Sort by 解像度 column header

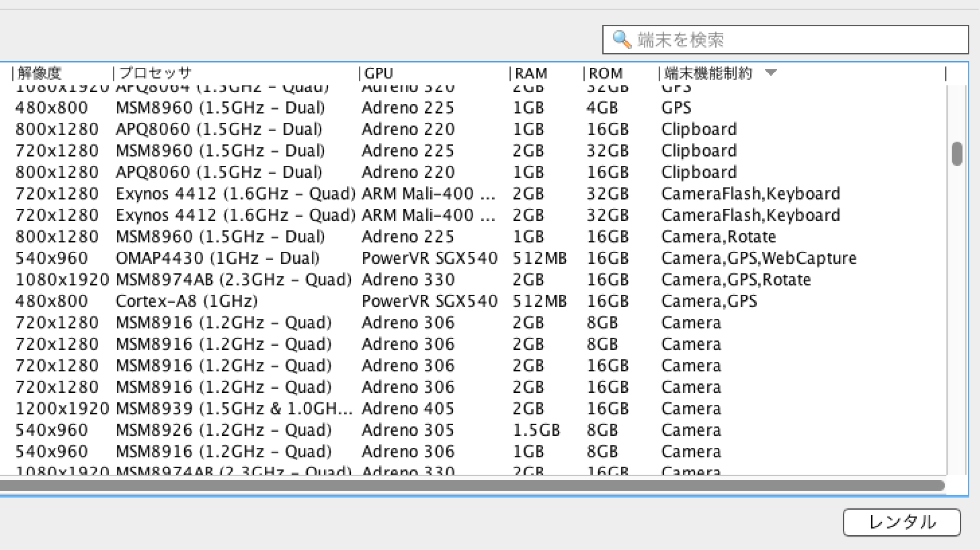point(39,73)
